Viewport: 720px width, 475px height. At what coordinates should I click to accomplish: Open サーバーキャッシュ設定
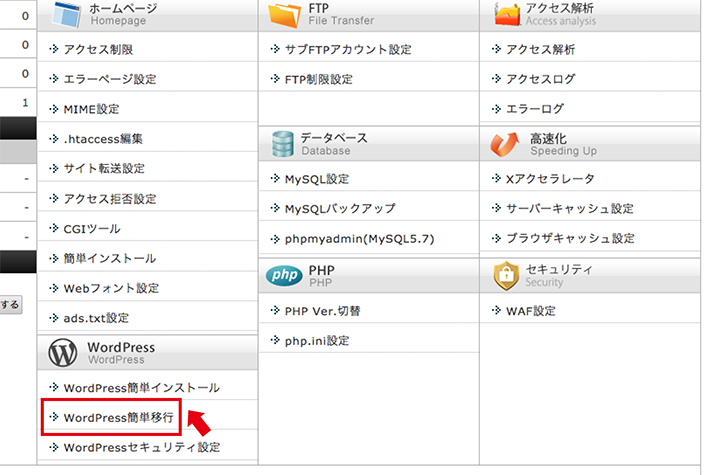(x=570, y=209)
